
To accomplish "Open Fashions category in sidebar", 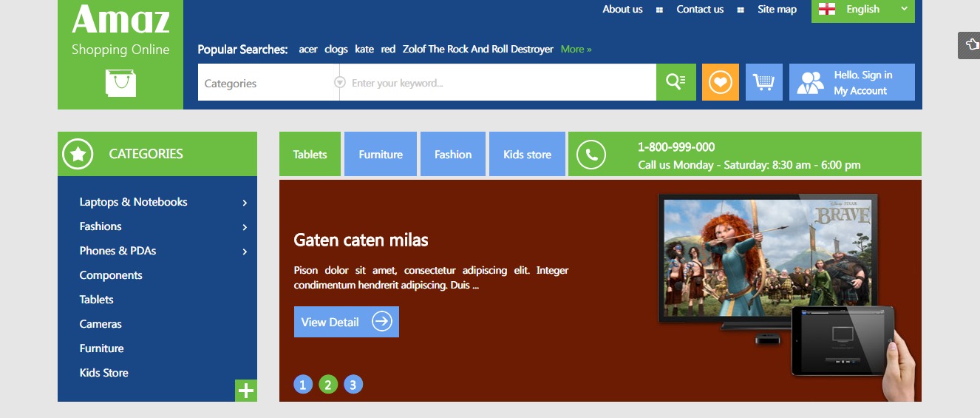I will 101,226.
